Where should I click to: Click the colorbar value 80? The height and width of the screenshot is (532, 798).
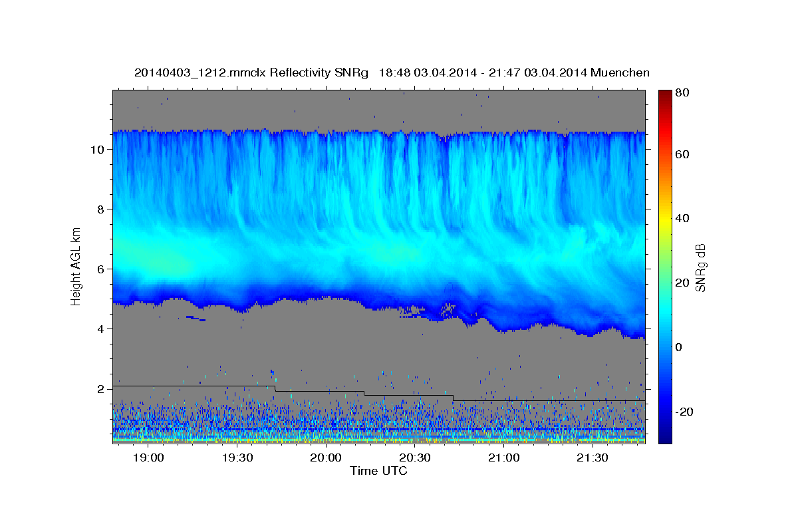[x=682, y=93]
